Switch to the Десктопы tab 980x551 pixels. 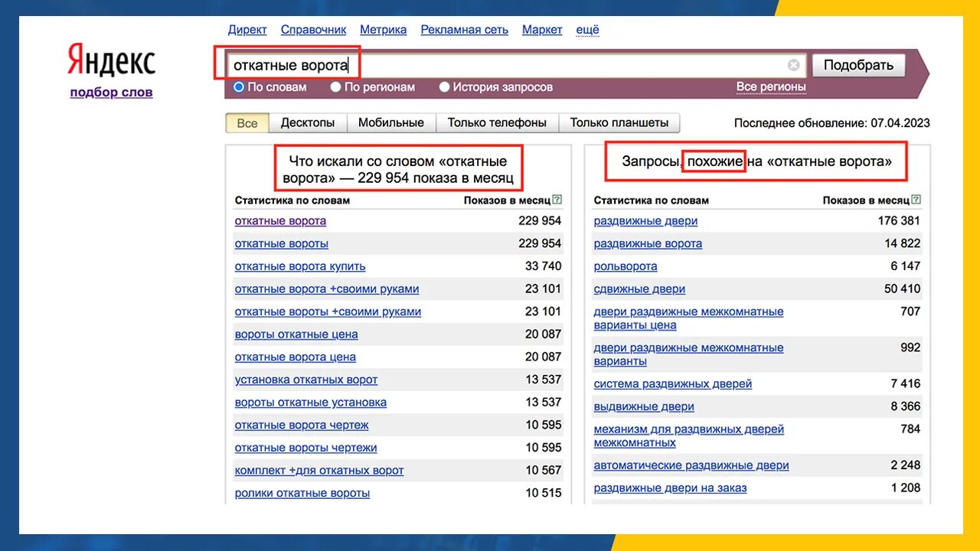(308, 123)
